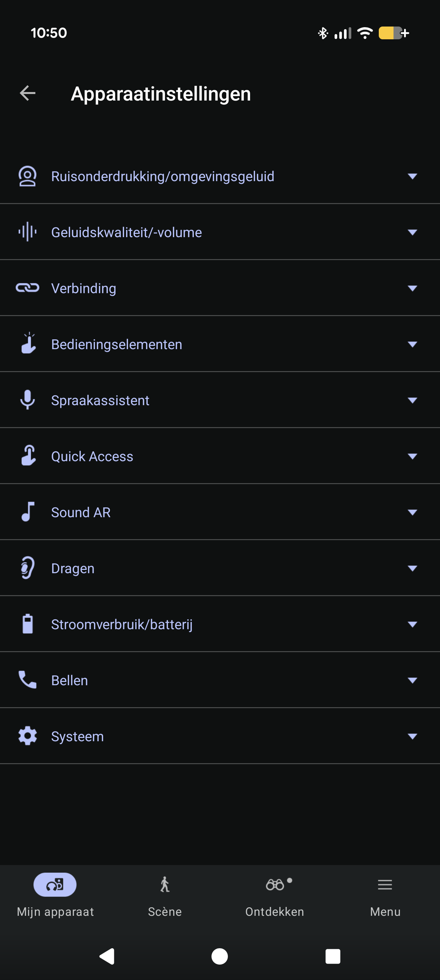
Task: Tap the gear icon beside Systeem
Action: 27,736
